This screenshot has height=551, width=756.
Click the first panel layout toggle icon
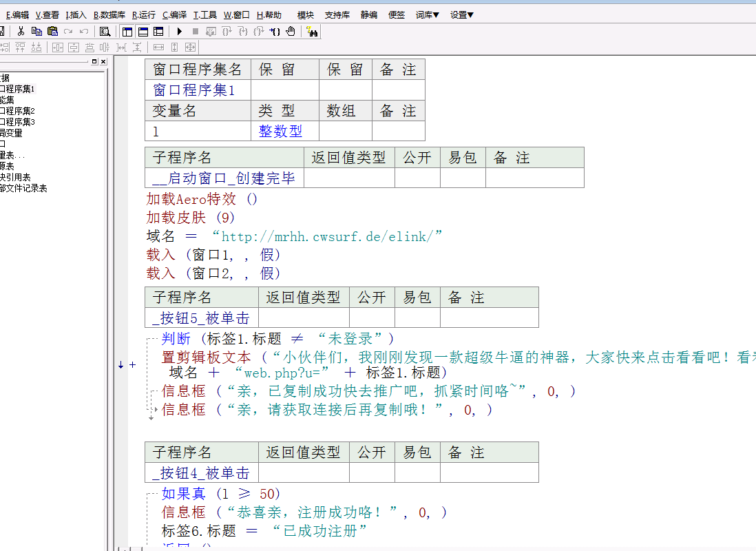pos(127,31)
